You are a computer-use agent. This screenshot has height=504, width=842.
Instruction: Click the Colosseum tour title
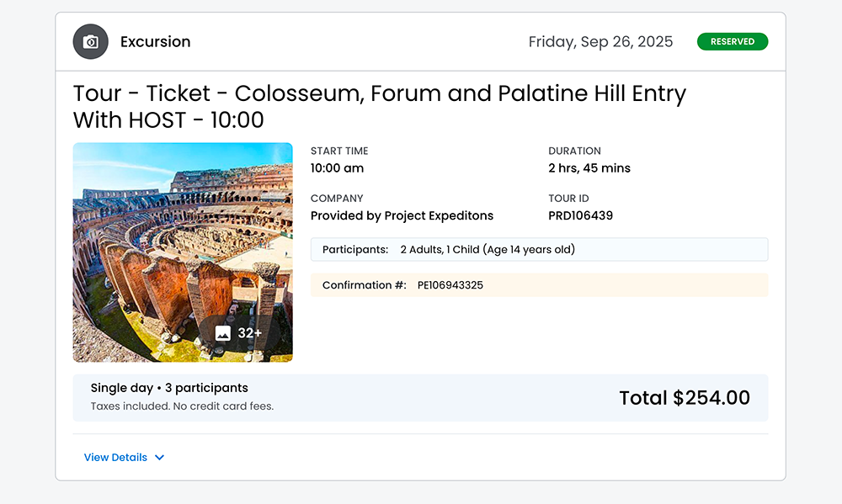[379, 106]
